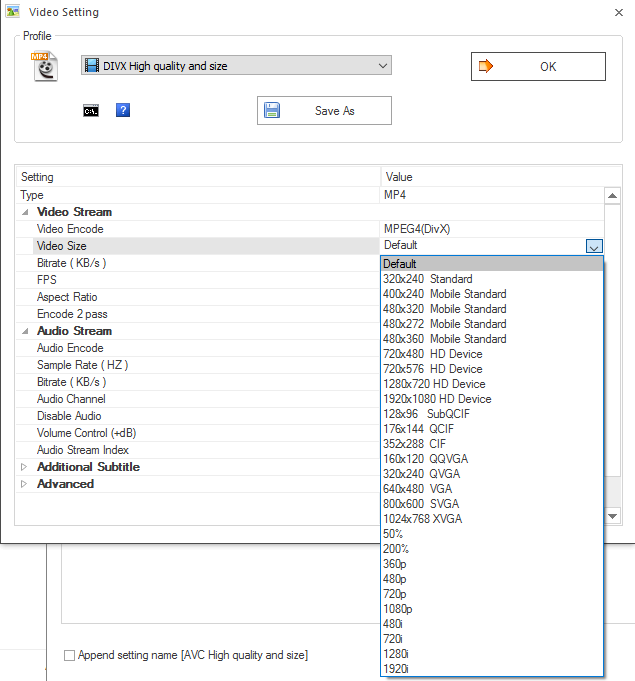Image resolution: width=635 pixels, height=681 pixels.
Task: Select Default in video size list
Action: [492, 264]
